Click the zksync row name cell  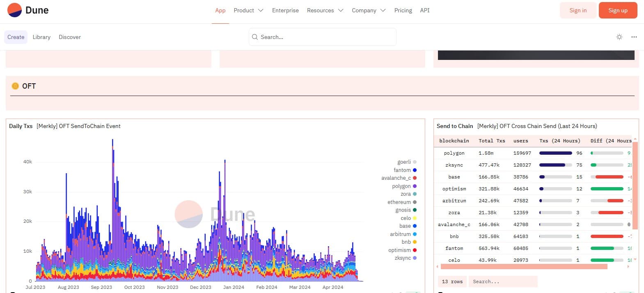pos(454,165)
